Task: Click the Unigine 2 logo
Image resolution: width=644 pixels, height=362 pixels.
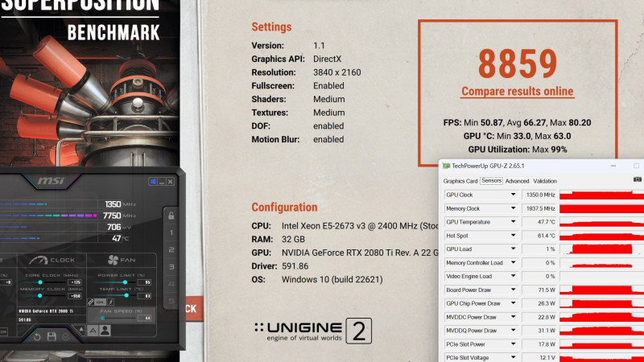Action: coord(313,331)
